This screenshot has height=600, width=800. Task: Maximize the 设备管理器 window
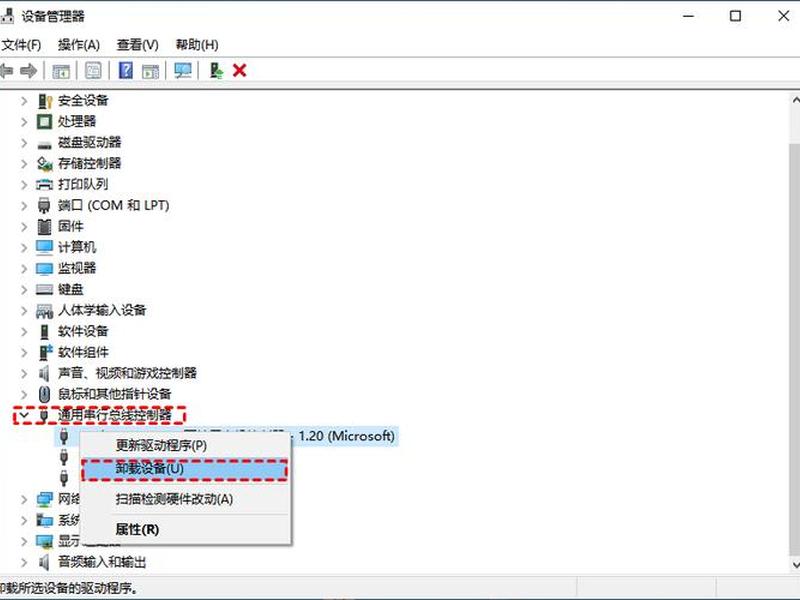[735, 16]
